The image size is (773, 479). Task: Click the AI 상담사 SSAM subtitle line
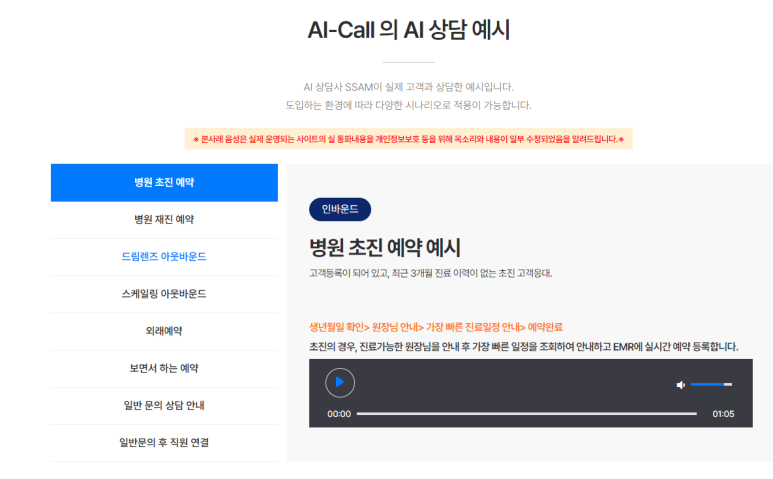(x=408, y=87)
